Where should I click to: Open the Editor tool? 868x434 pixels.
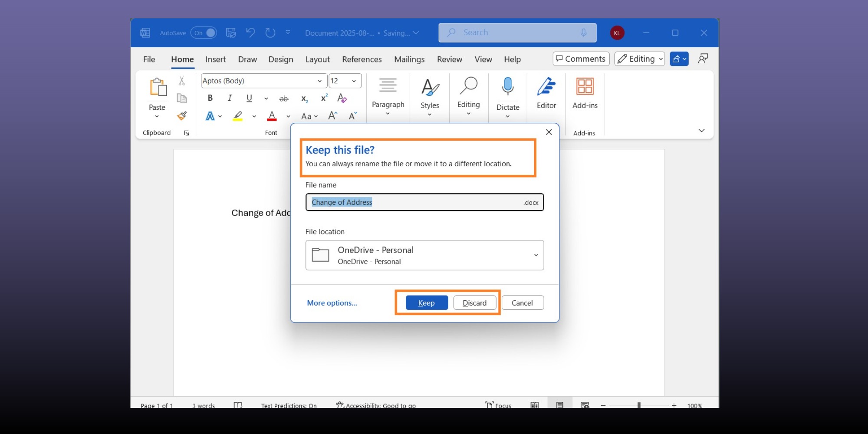point(546,93)
